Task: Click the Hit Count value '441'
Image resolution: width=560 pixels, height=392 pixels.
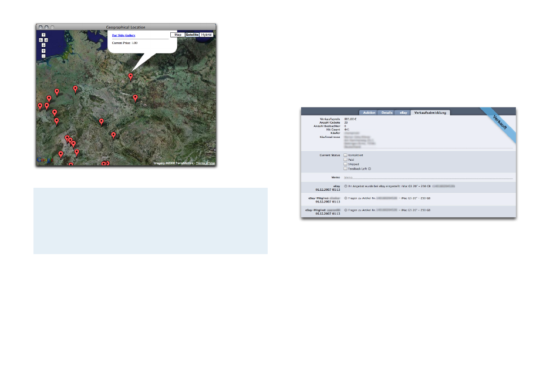Action: click(x=347, y=130)
